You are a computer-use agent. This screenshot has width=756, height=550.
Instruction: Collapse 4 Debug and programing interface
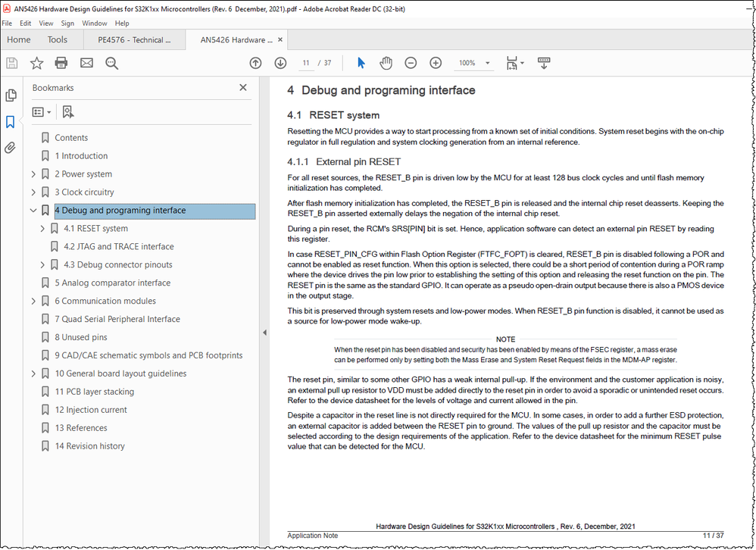(33, 210)
